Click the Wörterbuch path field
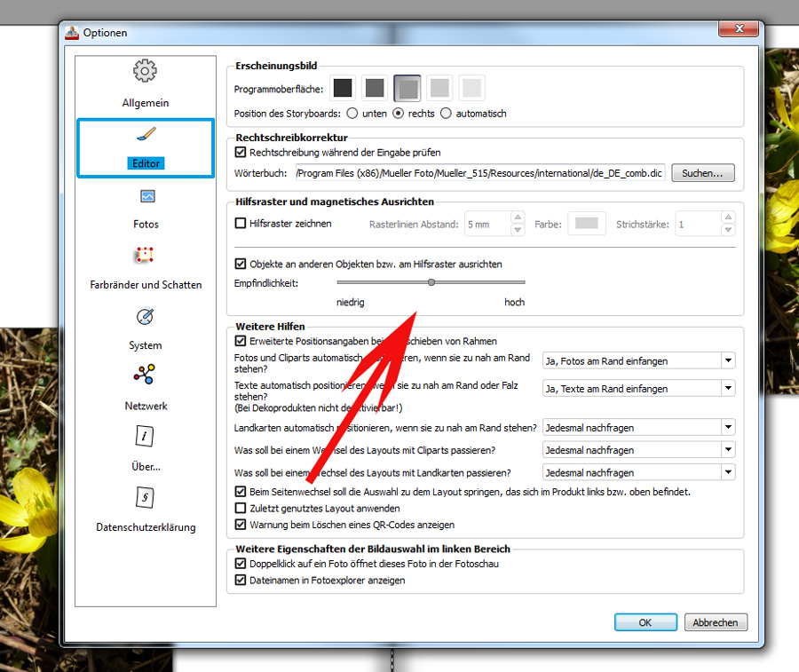 click(480, 173)
